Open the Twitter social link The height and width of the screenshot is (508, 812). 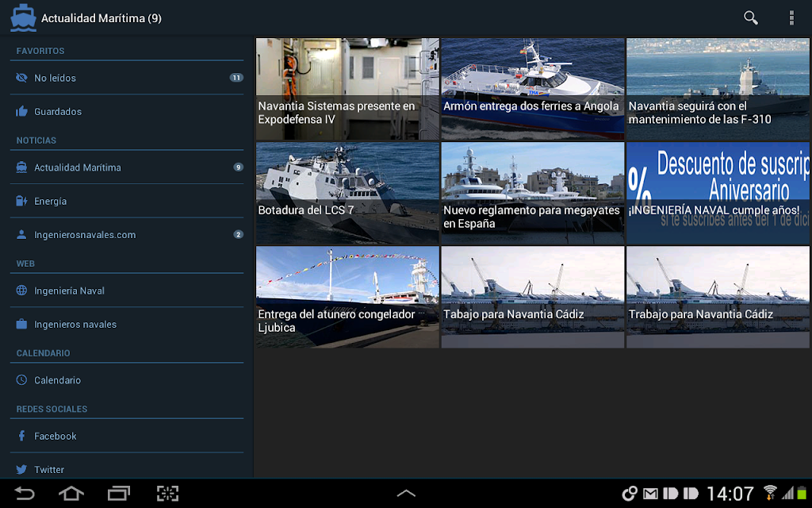pyautogui.click(x=127, y=466)
